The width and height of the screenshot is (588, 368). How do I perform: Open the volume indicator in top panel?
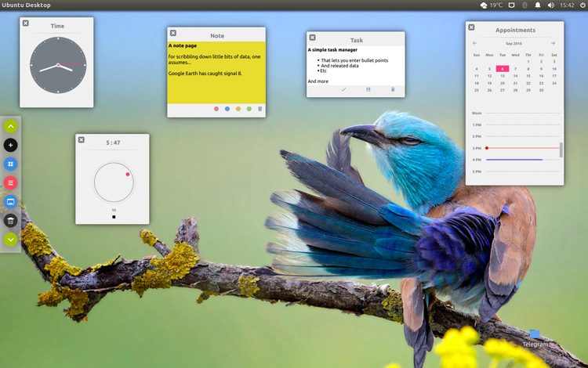551,5
